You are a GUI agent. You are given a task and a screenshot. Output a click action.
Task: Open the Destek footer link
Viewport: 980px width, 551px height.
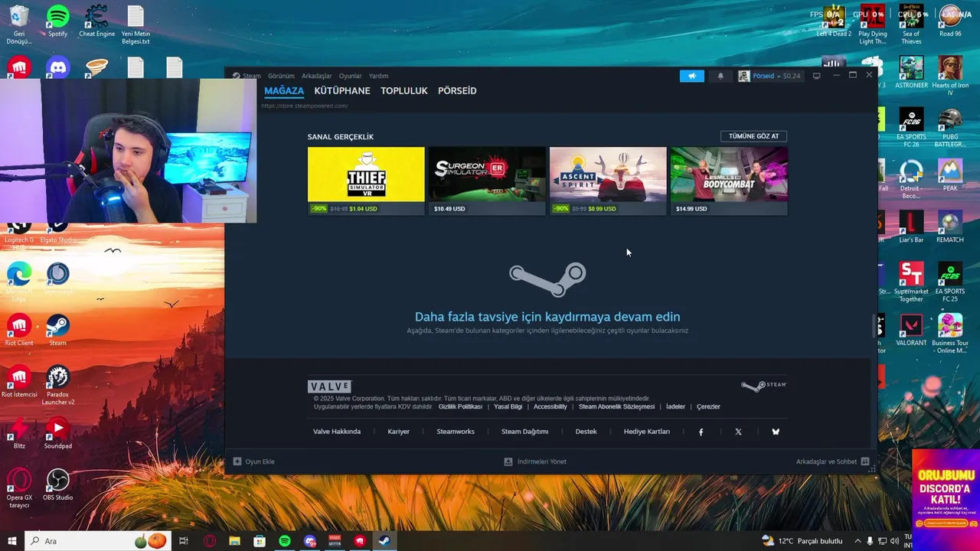pyautogui.click(x=586, y=432)
